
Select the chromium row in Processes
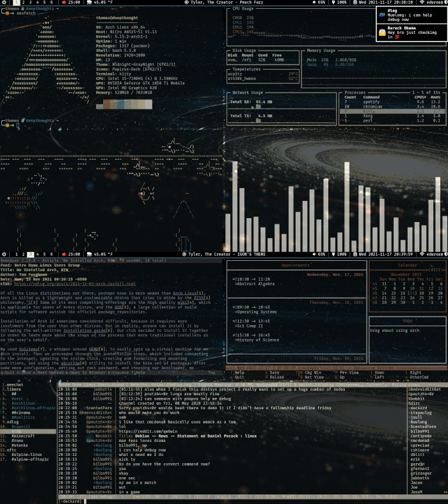click(392, 106)
